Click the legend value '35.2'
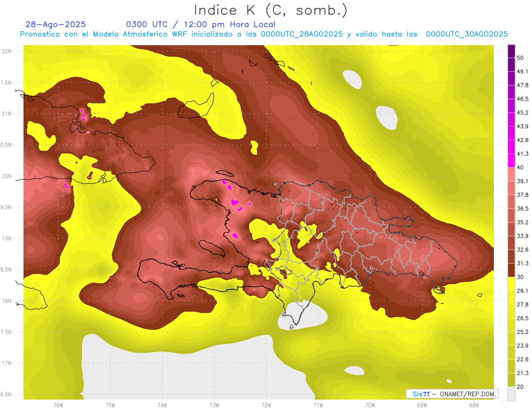 click(523, 222)
